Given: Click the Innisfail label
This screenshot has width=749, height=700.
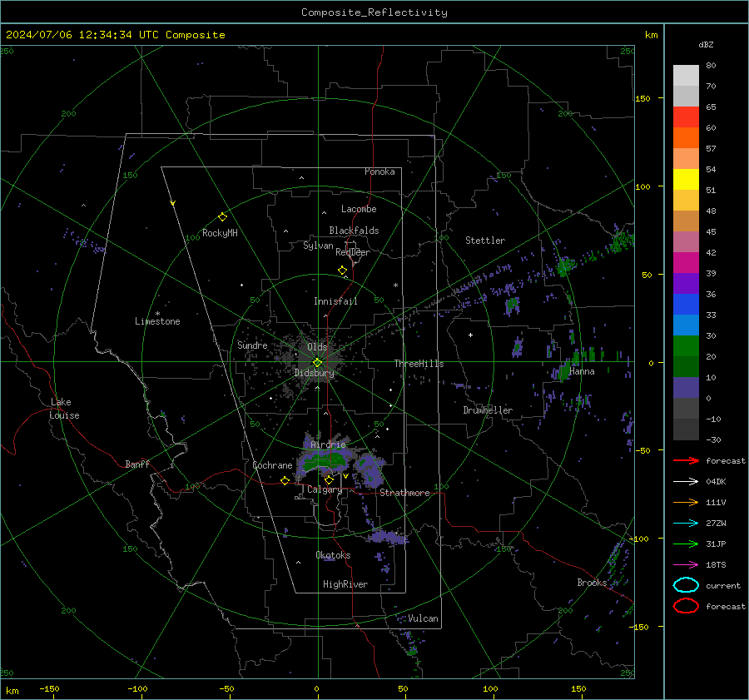Looking at the screenshot, I should pyautogui.click(x=335, y=301).
